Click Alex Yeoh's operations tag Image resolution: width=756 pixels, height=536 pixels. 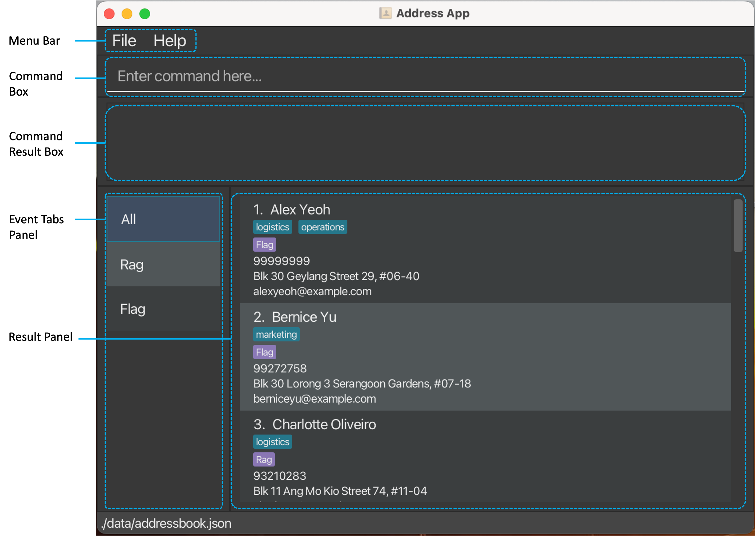[x=322, y=227]
